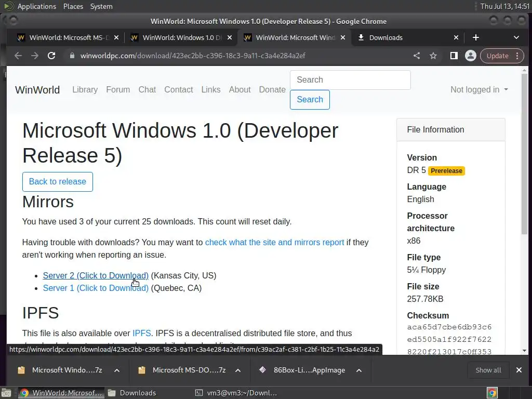Bookmark this page with star icon
Screen dimensions: 532x399
click(433, 56)
